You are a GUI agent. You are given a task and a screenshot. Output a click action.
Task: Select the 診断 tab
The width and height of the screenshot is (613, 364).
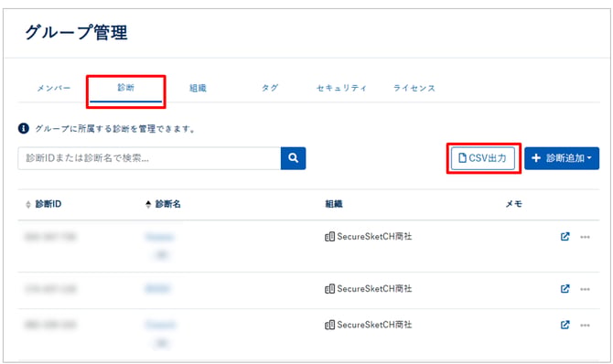pos(126,88)
